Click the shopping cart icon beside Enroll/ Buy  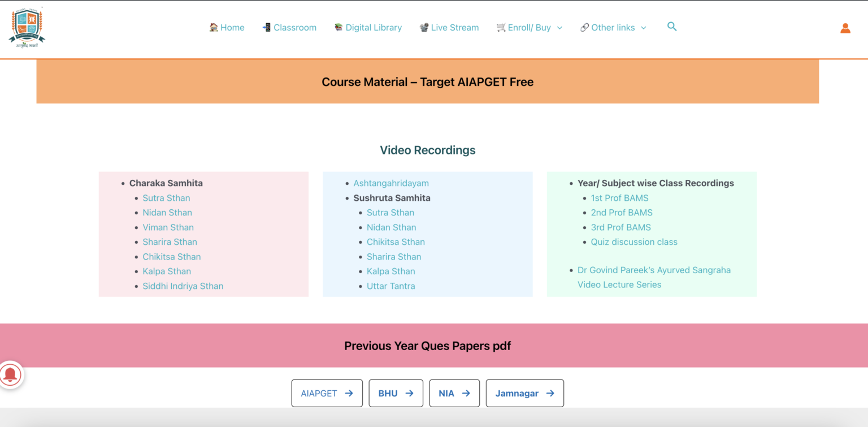(x=500, y=27)
